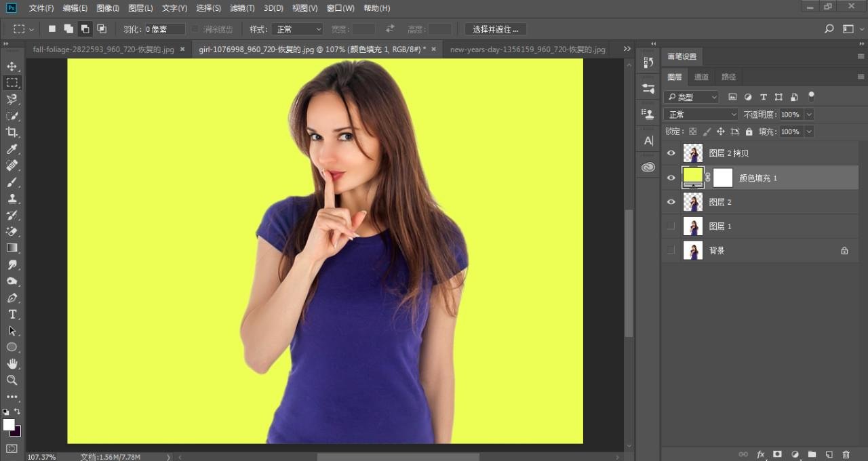Image resolution: width=868 pixels, height=461 pixels.
Task: Select the Crop tool
Action: tap(12, 132)
